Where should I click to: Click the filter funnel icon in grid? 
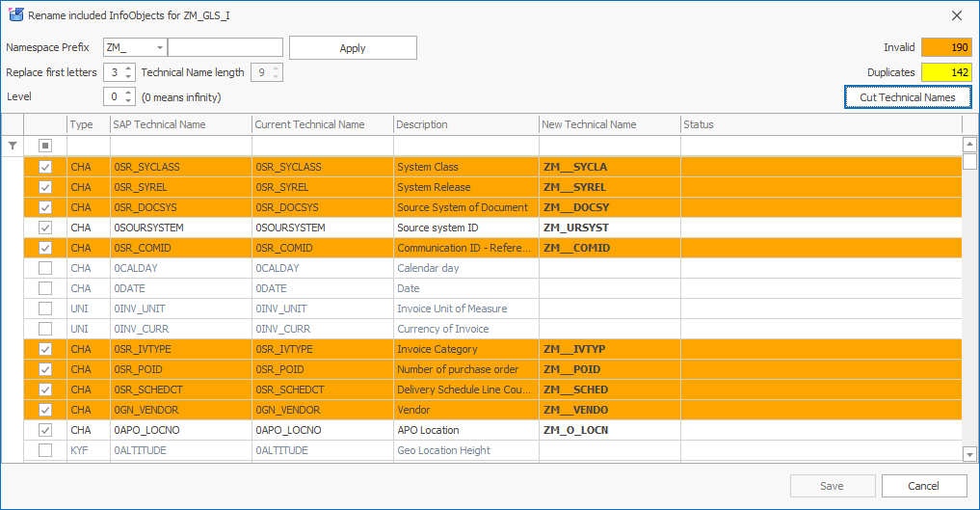tap(12, 146)
